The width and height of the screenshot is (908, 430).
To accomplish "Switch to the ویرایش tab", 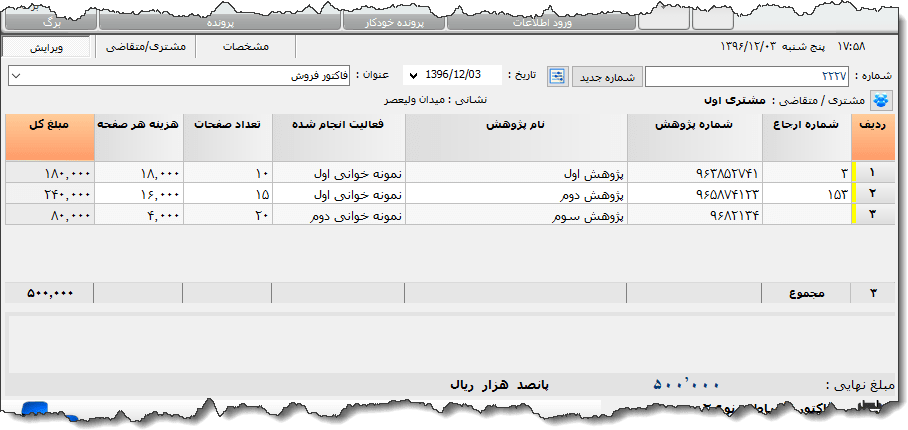I will click(46, 47).
